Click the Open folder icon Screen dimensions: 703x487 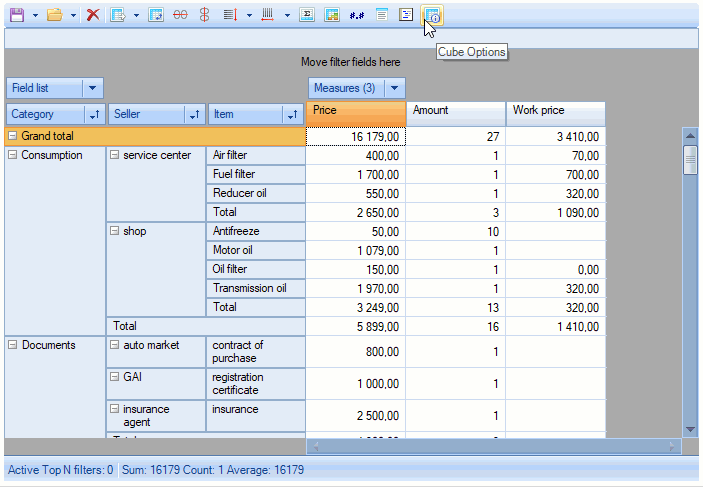pyautogui.click(x=55, y=15)
